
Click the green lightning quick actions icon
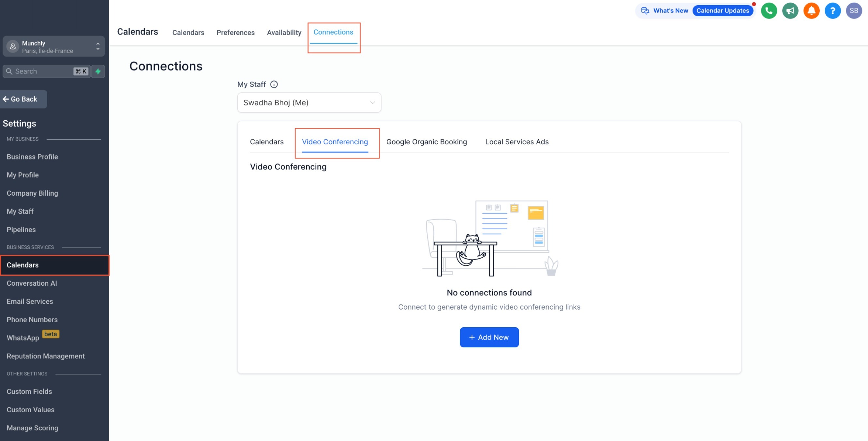pyautogui.click(x=98, y=71)
